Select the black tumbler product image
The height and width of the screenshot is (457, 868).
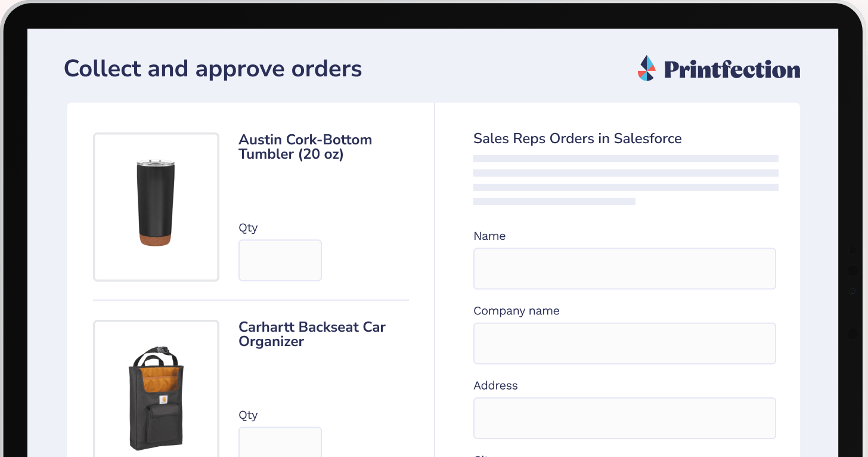pos(156,203)
